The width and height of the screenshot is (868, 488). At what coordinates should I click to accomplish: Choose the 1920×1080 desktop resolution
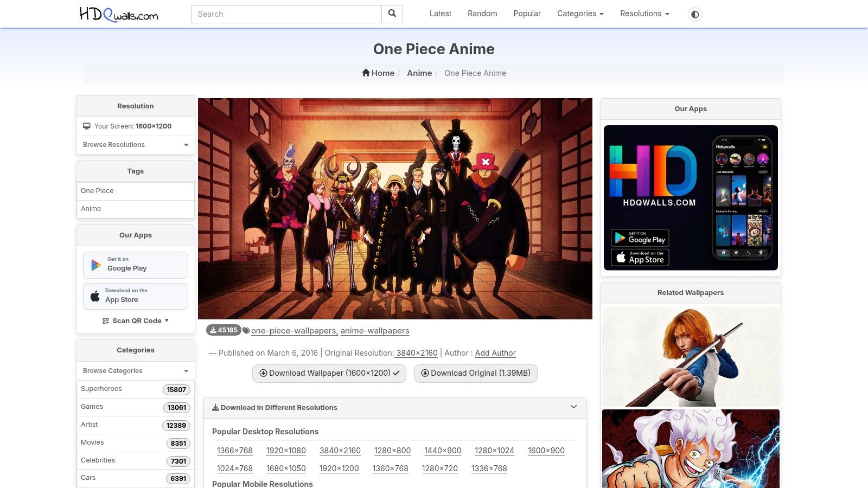click(x=286, y=451)
